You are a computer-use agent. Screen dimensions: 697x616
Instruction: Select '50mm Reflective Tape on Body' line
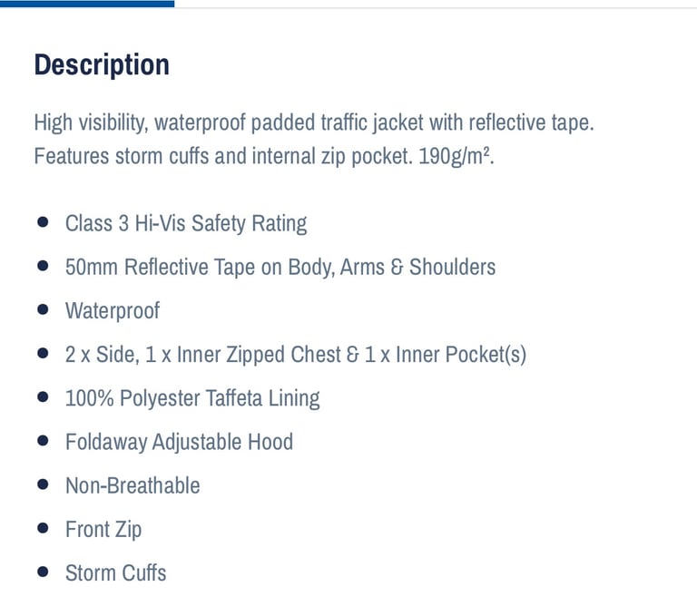pyautogui.click(x=280, y=267)
